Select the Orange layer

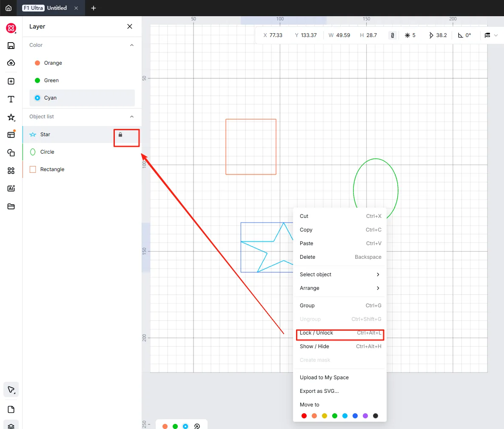pyautogui.click(x=82, y=63)
